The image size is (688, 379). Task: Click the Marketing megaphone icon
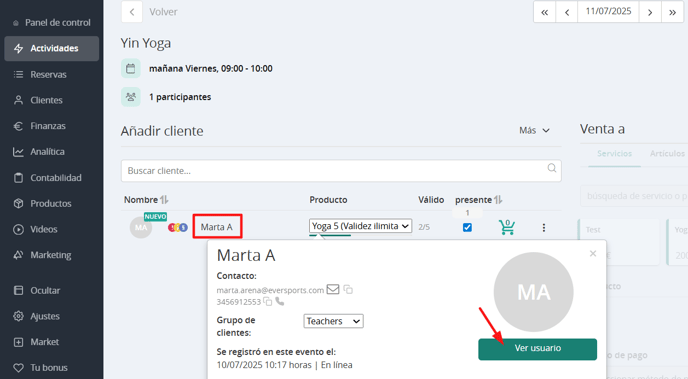coord(18,255)
